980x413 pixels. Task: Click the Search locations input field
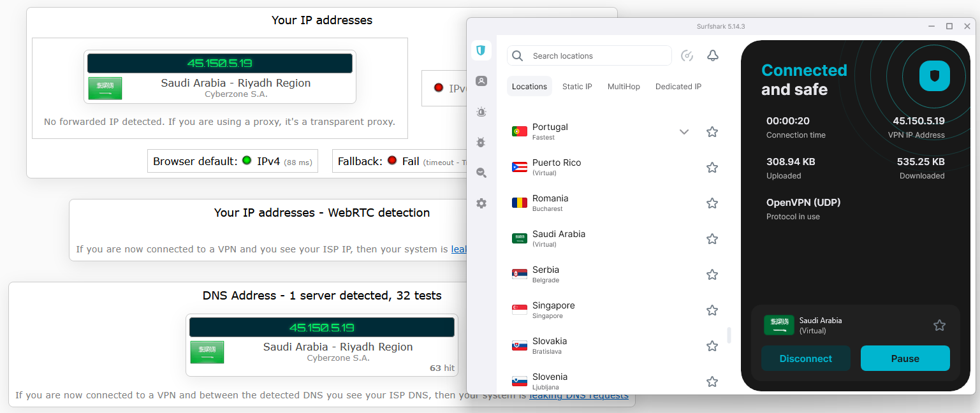(590, 56)
